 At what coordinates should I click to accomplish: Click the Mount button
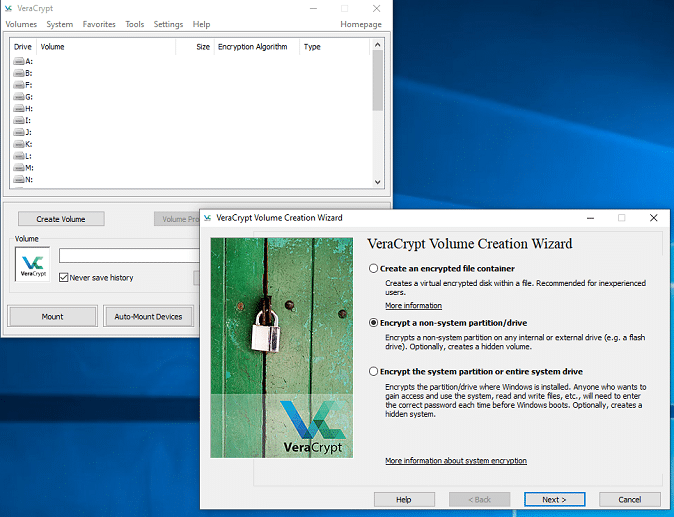click(x=52, y=317)
